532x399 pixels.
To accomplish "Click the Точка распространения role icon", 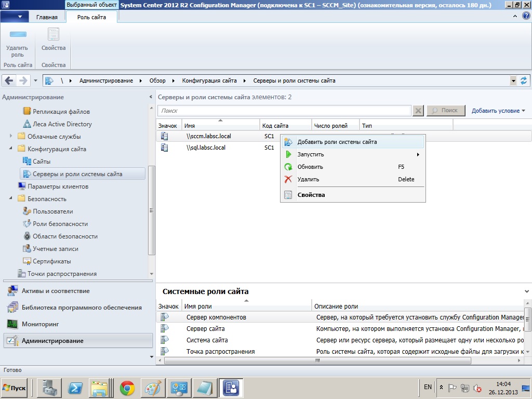I will [165, 352].
